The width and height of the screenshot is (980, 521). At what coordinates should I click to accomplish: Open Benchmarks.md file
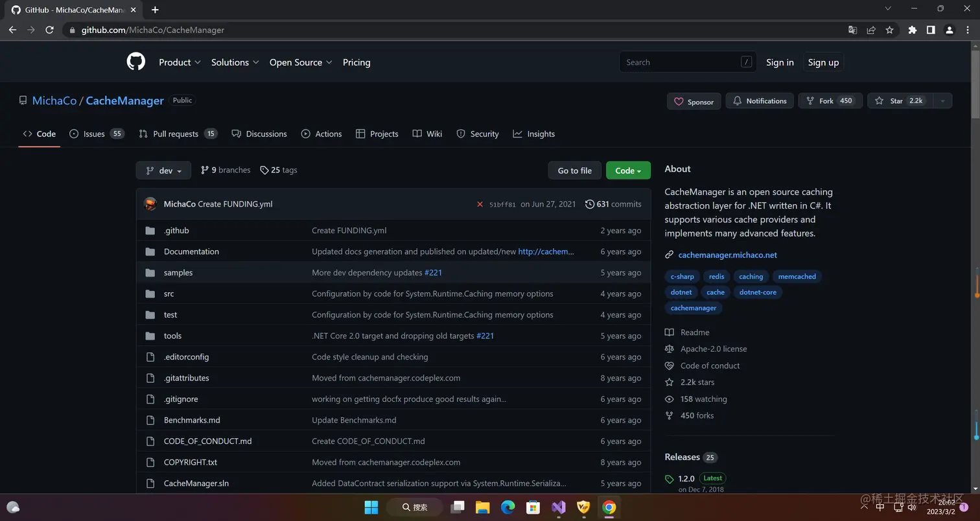192,420
